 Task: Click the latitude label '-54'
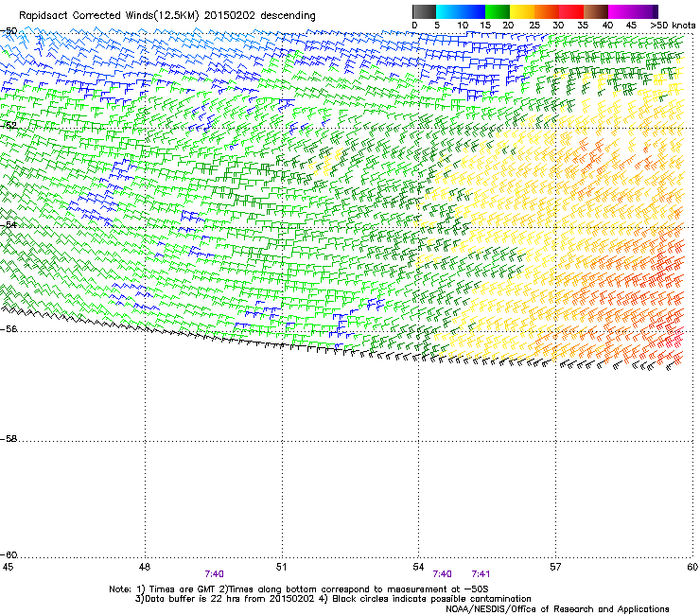(9, 224)
